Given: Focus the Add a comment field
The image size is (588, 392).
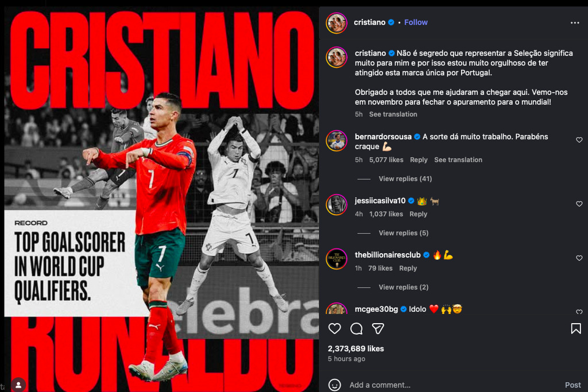Looking at the screenshot, I should (454, 385).
